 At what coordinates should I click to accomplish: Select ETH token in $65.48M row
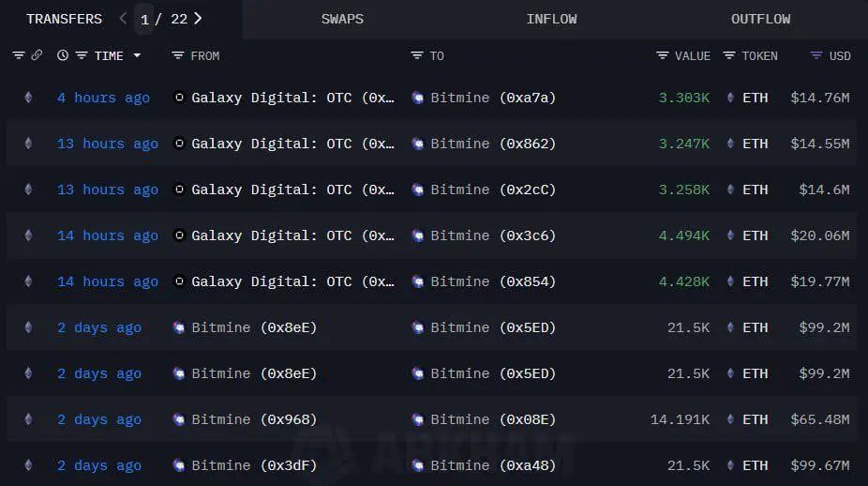[x=756, y=420]
